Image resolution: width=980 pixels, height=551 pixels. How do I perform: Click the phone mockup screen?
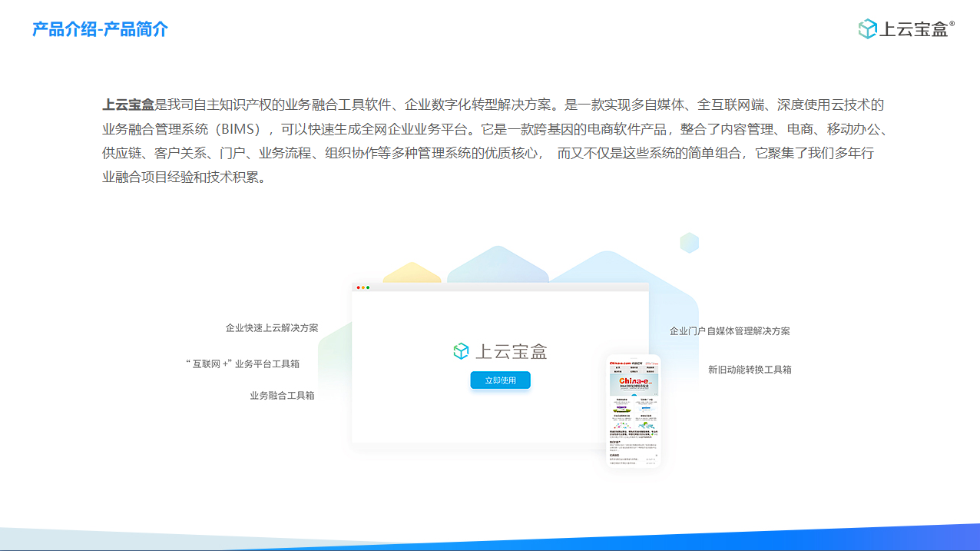(634, 415)
